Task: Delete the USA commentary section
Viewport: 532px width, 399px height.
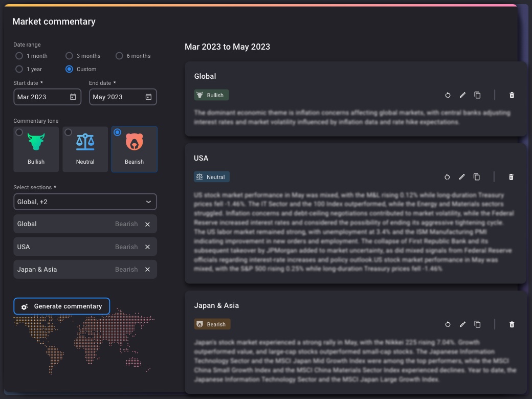Action: tap(511, 177)
